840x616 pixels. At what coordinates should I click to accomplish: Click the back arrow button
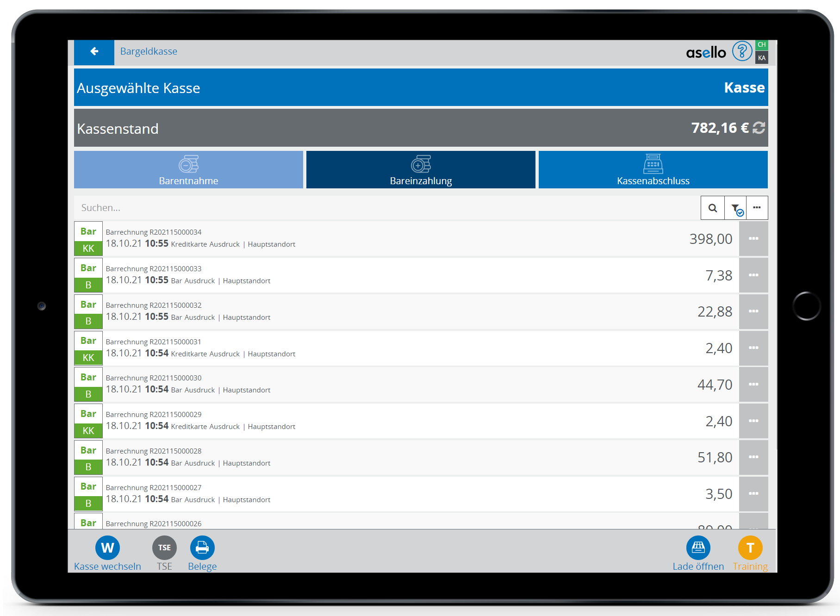pos(94,52)
